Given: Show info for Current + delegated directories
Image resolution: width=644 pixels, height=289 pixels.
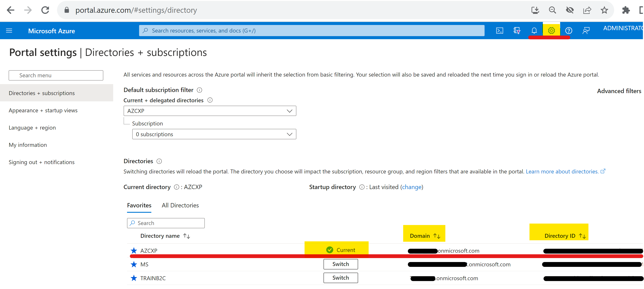Looking at the screenshot, I should point(210,100).
